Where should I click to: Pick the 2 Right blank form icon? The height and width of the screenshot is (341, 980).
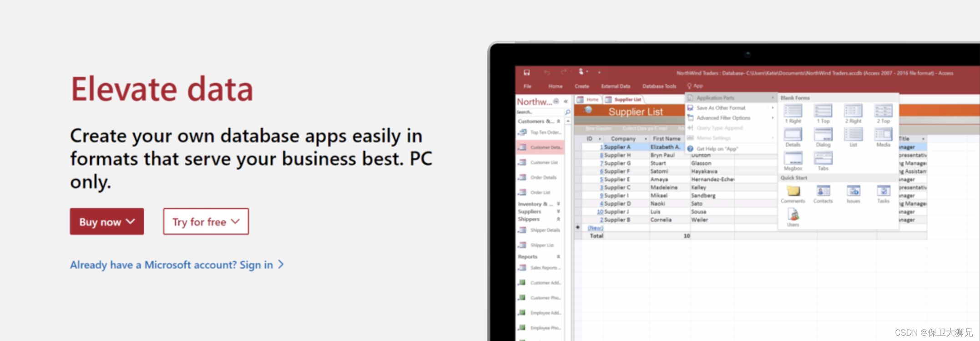853,114
